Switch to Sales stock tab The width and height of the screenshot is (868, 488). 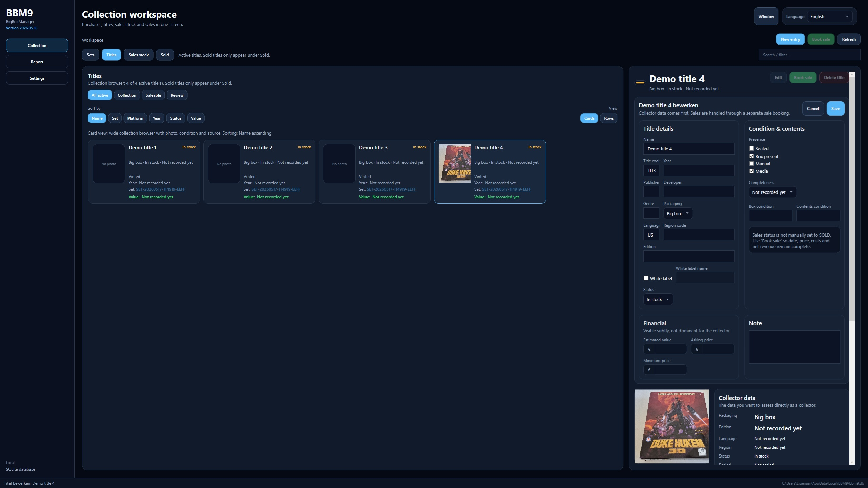[x=138, y=55]
